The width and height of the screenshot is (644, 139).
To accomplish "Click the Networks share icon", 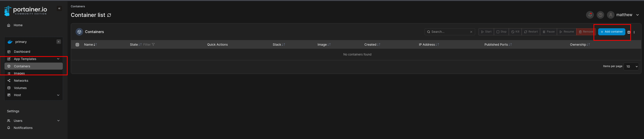I will point(9,81).
